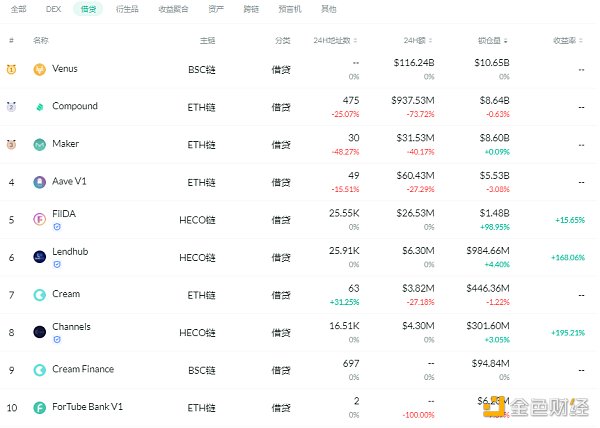Sort by 锁仓量 column arrow
Viewport: 600px width, 428px height.
point(506,41)
